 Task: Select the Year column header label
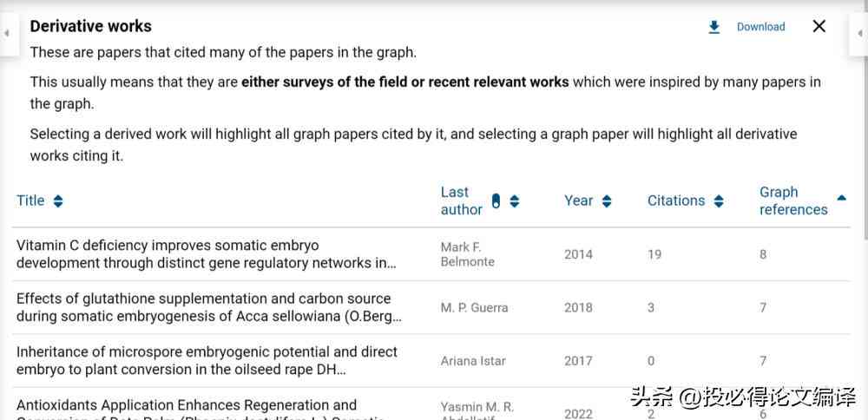578,200
